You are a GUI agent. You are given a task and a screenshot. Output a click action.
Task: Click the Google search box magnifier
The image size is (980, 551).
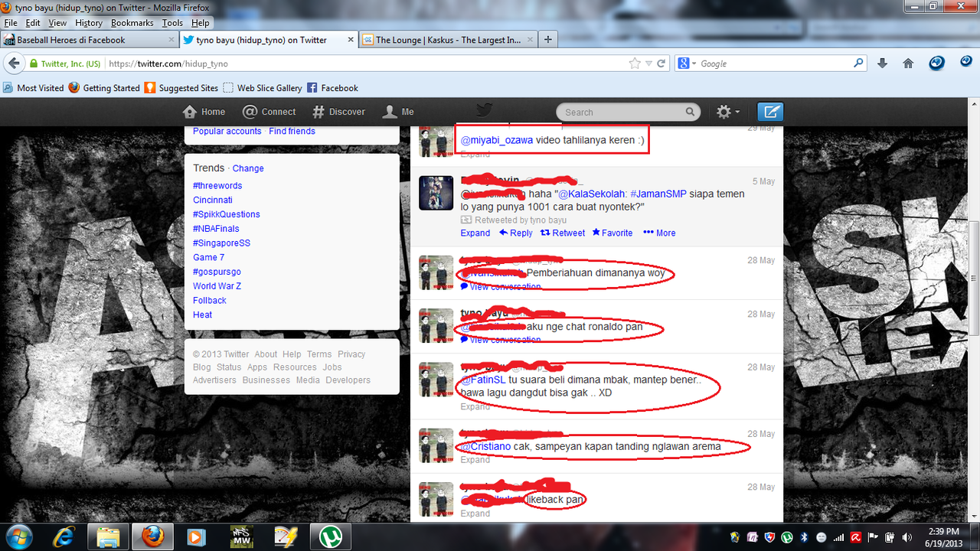pos(859,64)
